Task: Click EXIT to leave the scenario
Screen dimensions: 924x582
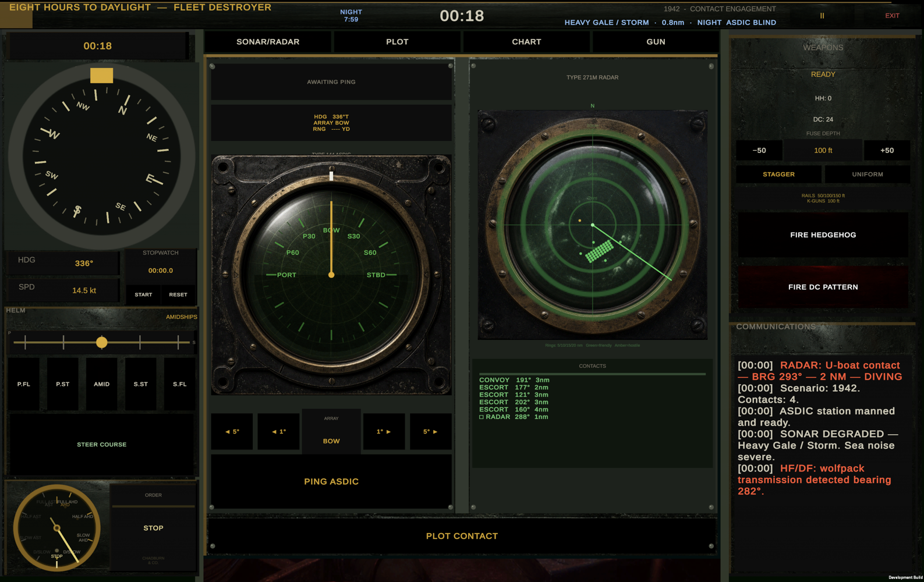Action: click(x=892, y=16)
